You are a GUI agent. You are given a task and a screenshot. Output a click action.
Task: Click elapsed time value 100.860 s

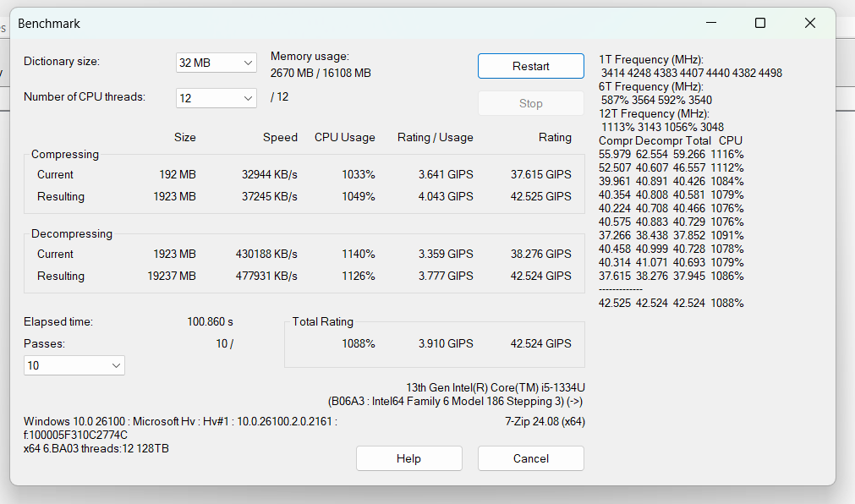[x=210, y=322]
